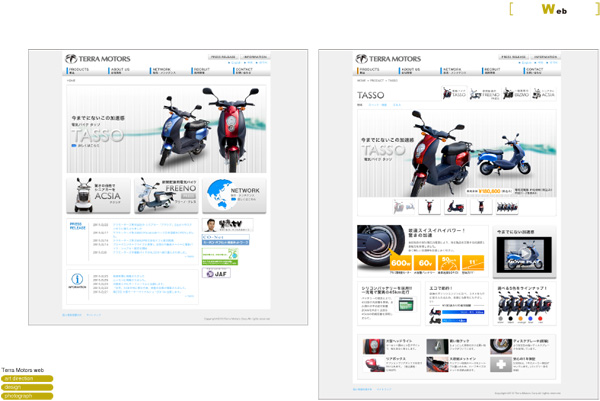Open CONTACT menu in right TASSO page
The height and width of the screenshot is (401, 600).
pyautogui.click(x=534, y=70)
